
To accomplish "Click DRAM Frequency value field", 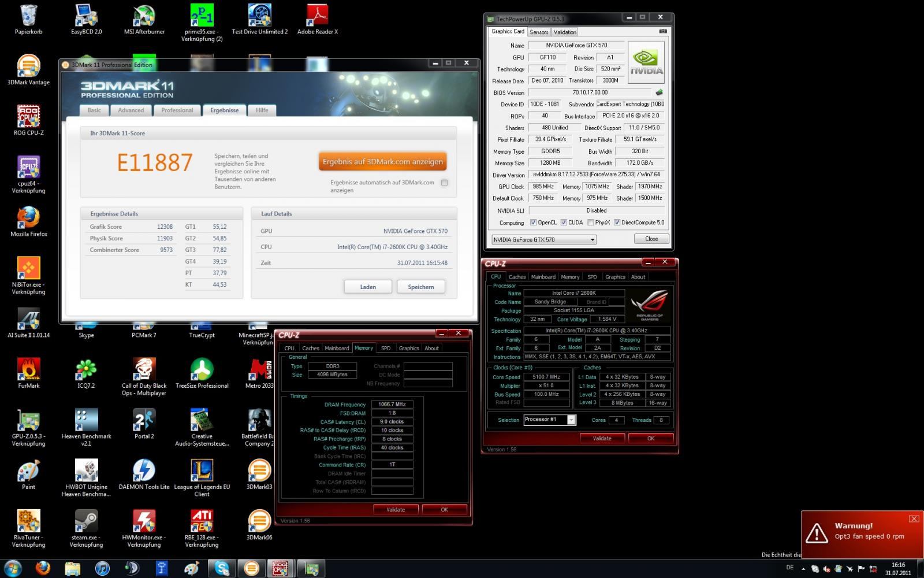I will click(x=392, y=405).
